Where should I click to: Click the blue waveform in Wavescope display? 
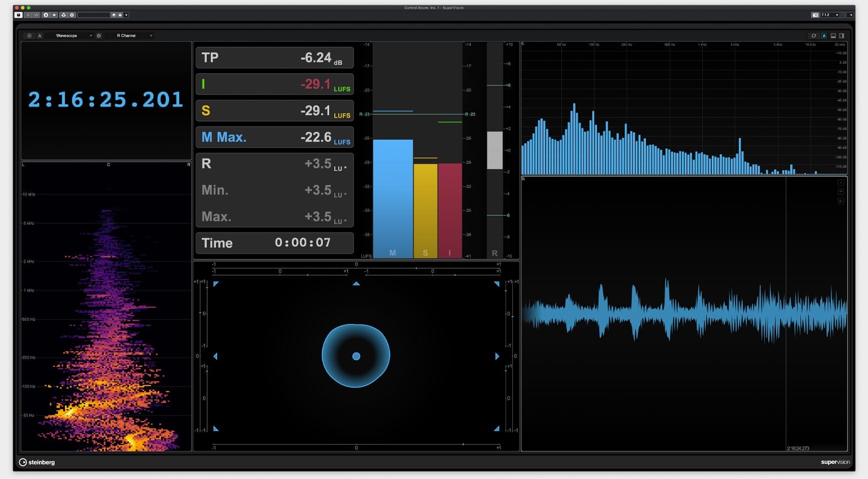(x=685, y=312)
